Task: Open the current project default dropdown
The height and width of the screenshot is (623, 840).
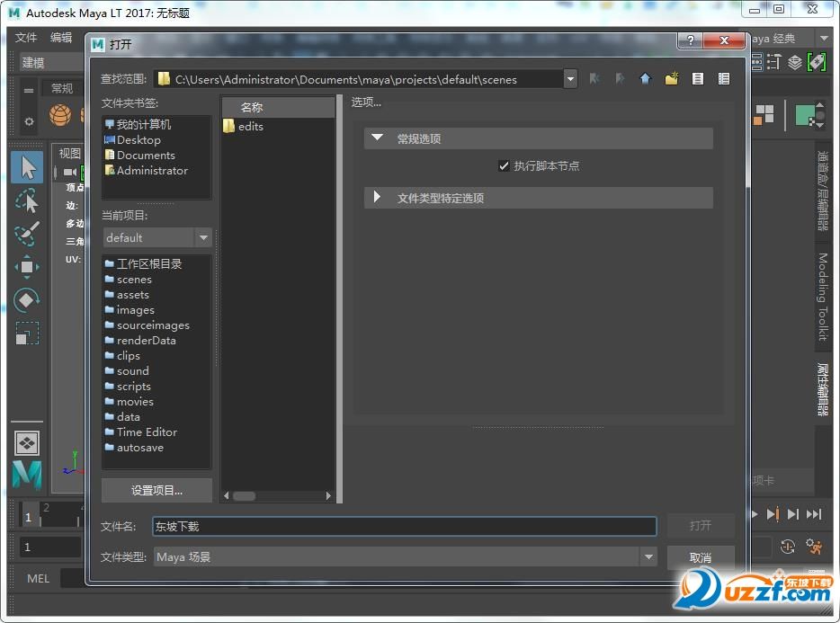Action: click(203, 237)
